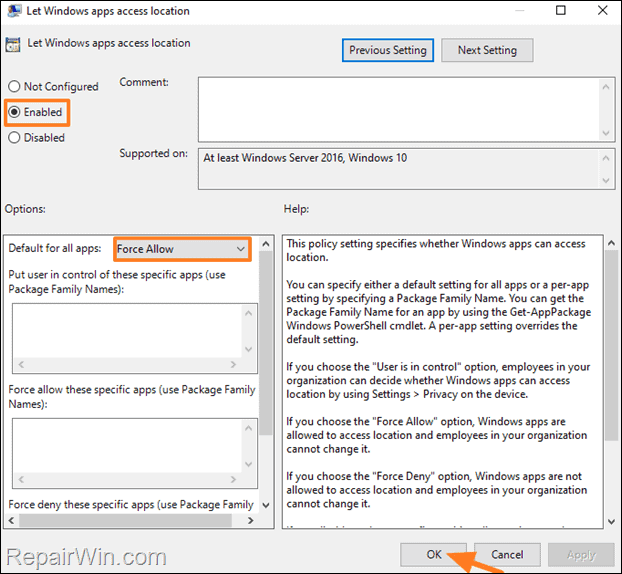The height and width of the screenshot is (574, 622).
Task: Confirm with the OK button
Action: pyautogui.click(x=433, y=554)
